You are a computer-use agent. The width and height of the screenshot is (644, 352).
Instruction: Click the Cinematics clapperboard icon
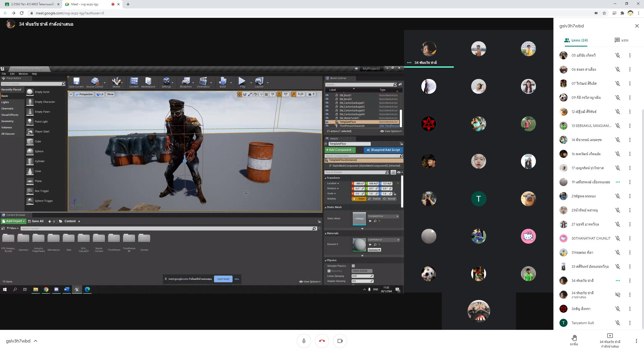(203, 82)
